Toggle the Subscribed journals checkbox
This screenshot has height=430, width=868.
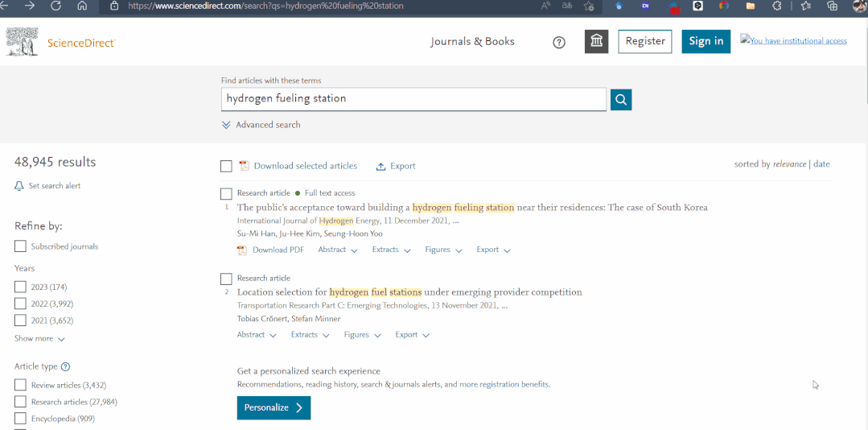coord(20,246)
